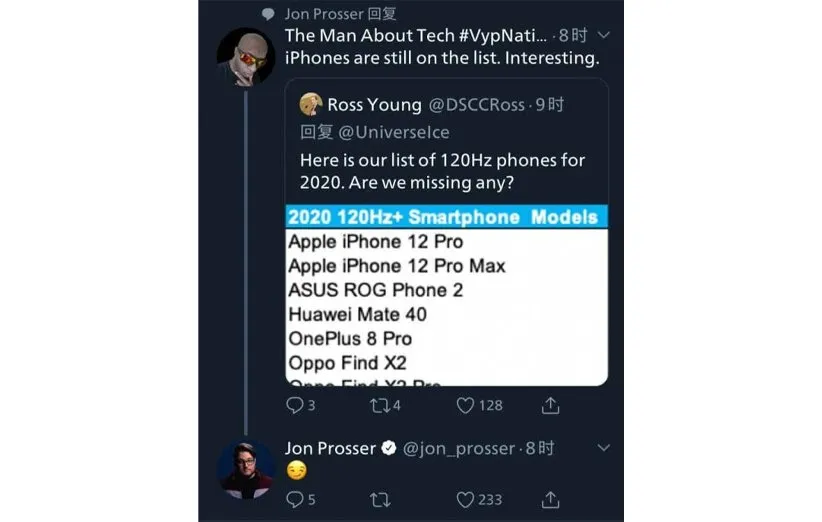The width and height of the screenshot is (822, 522).
Task: Click Jon Prosser's verified badge
Action: click(x=386, y=449)
